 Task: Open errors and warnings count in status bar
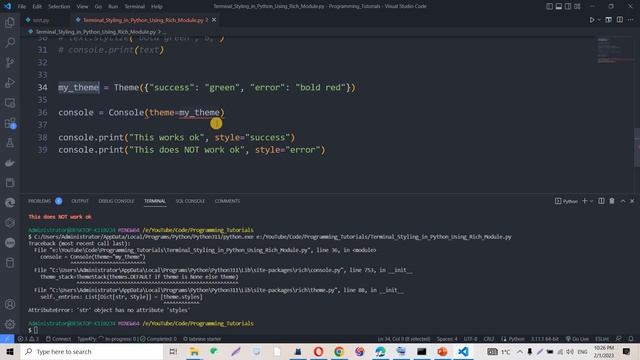tap(28, 339)
